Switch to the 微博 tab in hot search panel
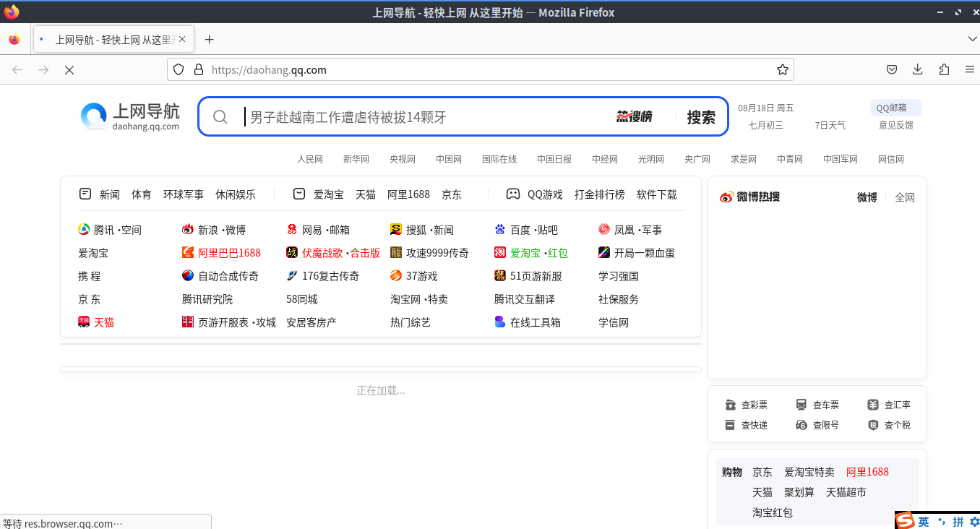The width and height of the screenshot is (980, 529). pyautogui.click(x=867, y=197)
